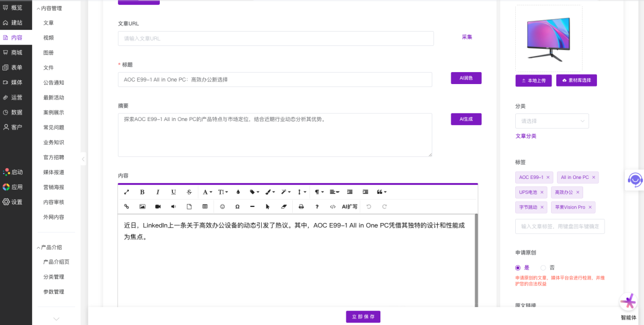Select '是' for 申请原创
The width and height of the screenshot is (644, 325).
tap(518, 268)
